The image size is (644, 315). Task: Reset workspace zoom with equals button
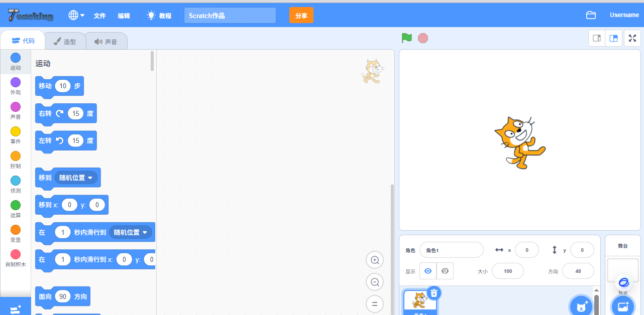pos(375,304)
